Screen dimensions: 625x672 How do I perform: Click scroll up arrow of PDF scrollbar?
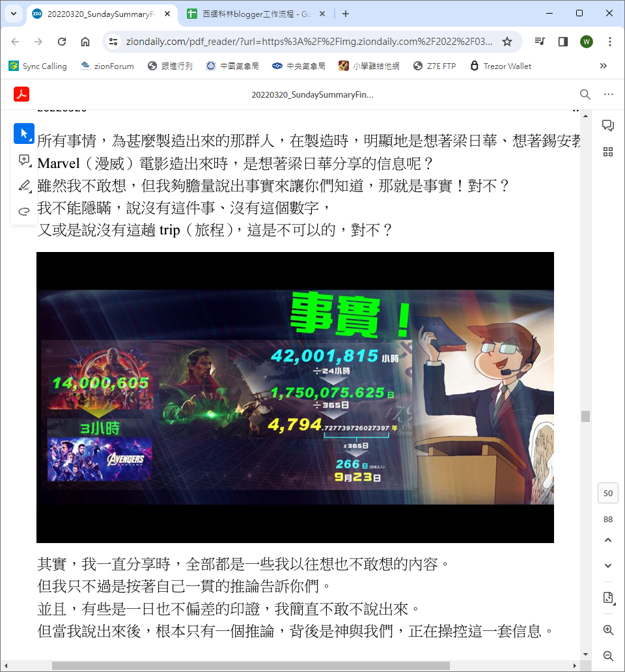click(585, 116)
